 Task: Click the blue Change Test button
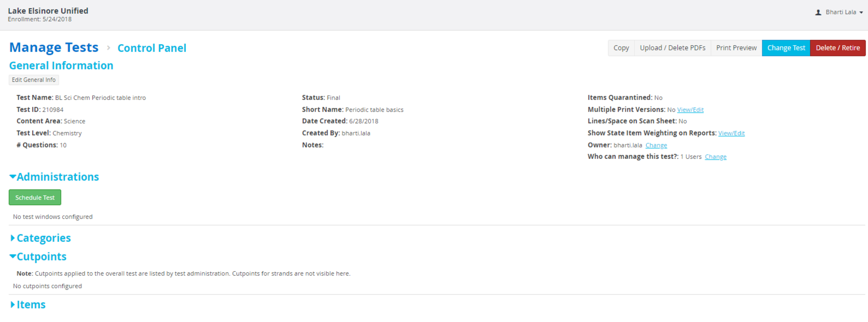tap(786, 48)
